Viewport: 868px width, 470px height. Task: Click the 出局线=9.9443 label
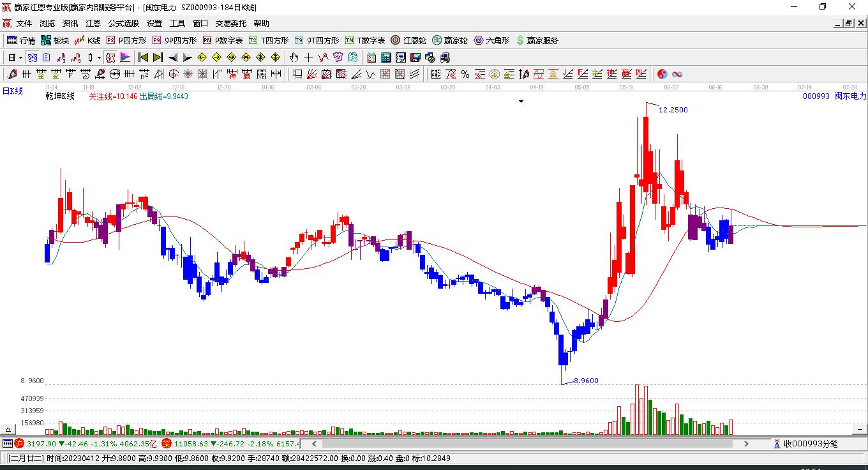click(163, 96)
